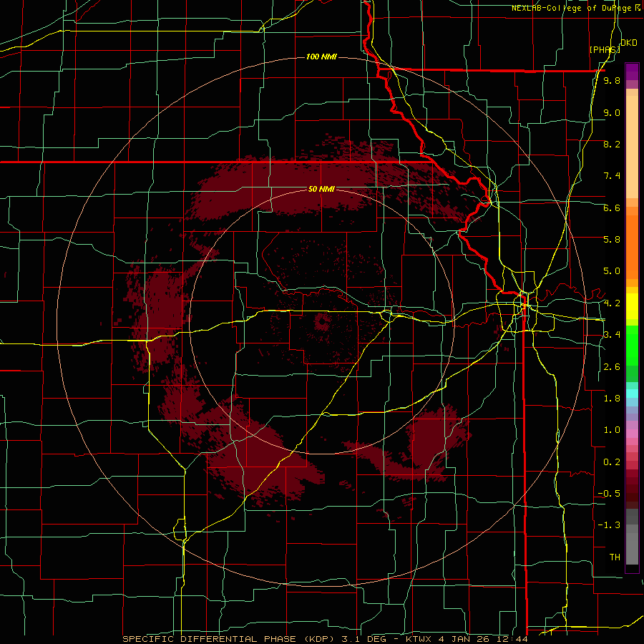Click the -1.3 value on the color scale

609,525
